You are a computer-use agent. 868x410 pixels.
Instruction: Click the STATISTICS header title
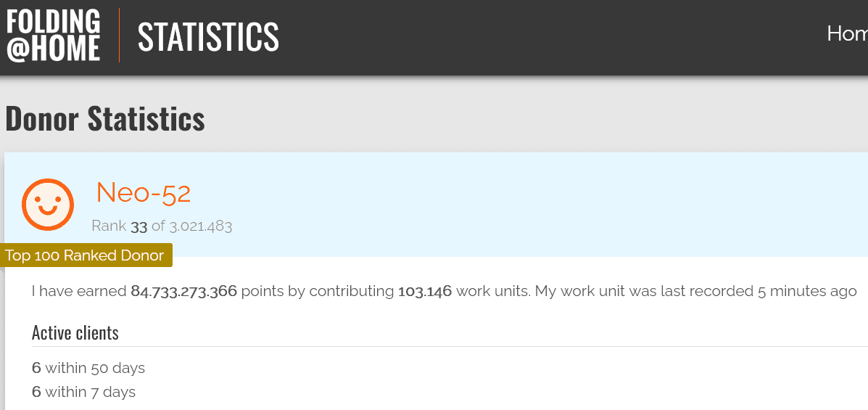coord(208,36)
